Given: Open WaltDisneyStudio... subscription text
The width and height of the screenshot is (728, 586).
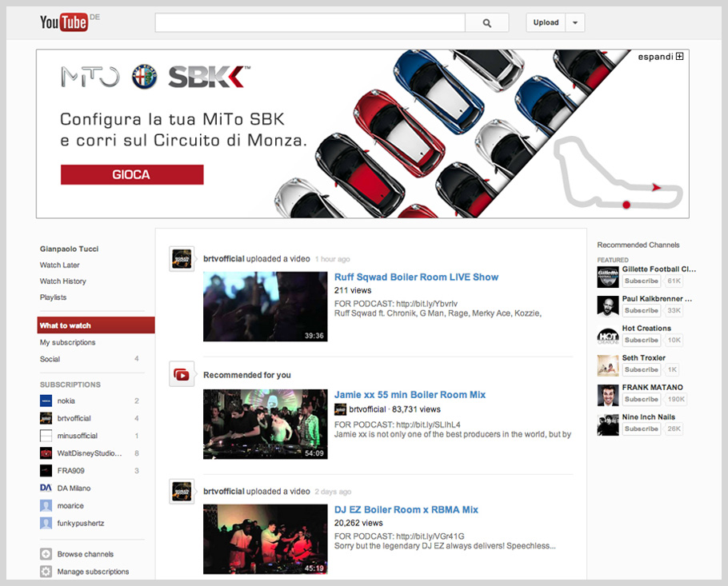Looking at the screenshot, I should tap(90, 453).
